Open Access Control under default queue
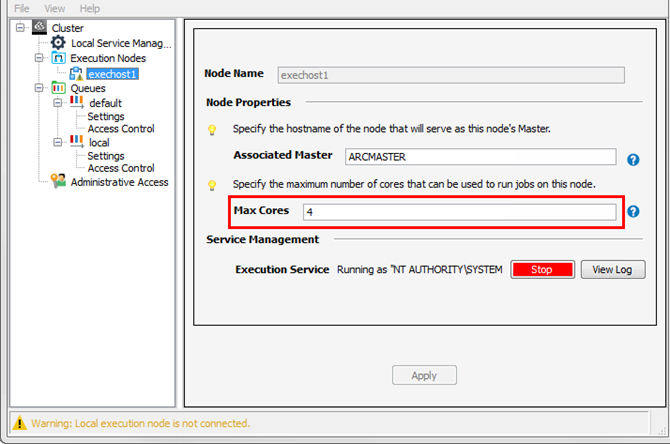Screen dimensions: 670x444 pos(121,129)
